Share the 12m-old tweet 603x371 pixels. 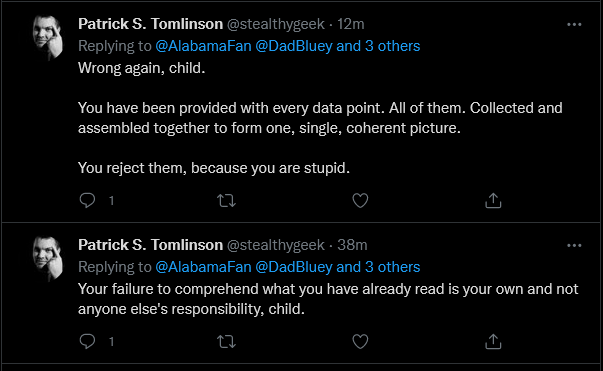[493, 200]
